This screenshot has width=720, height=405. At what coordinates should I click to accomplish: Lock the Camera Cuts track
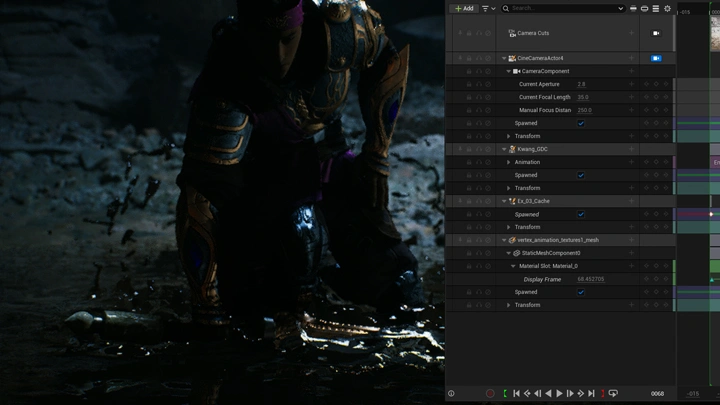pyautogui.click(x=469, y=33)
